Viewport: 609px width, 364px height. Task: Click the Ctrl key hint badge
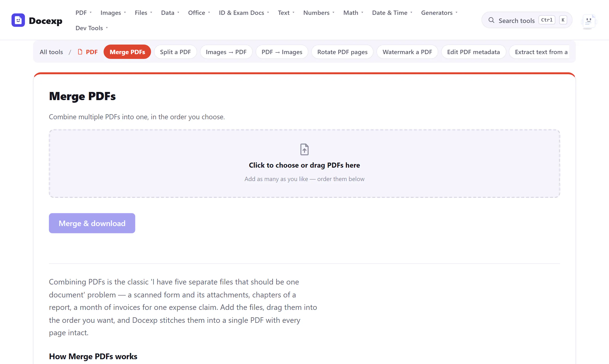pos(547,20)
